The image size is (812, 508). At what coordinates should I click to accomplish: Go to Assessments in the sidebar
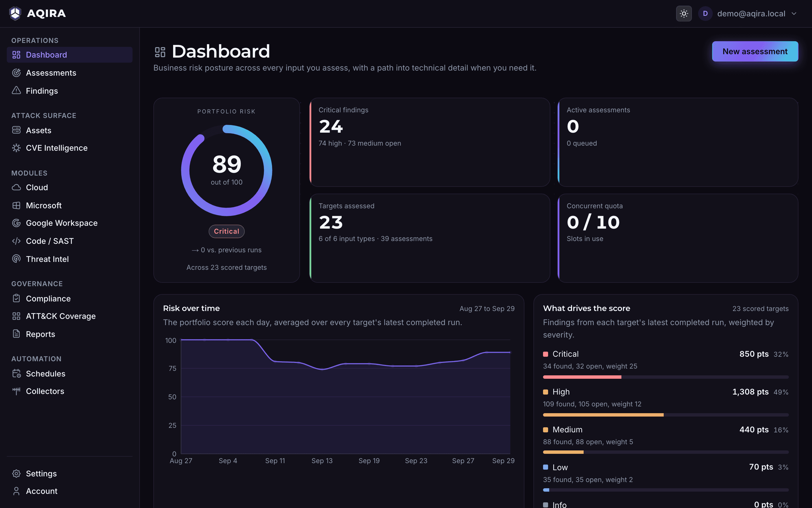tap(69, 73)
